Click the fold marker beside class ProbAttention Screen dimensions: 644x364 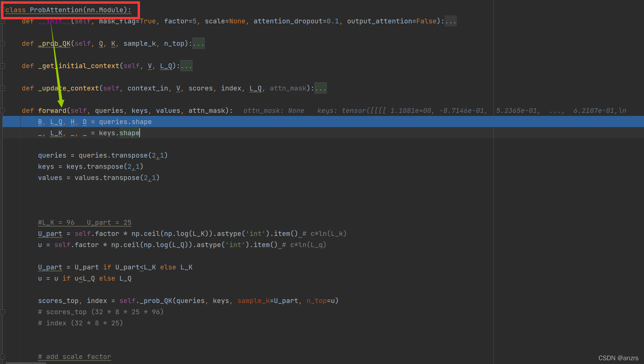pos(3,10)
